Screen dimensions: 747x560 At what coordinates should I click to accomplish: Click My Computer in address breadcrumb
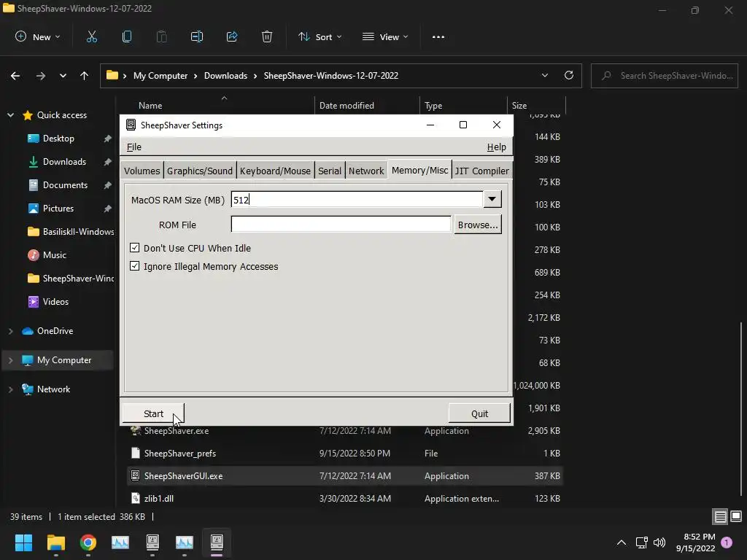coord(160,76)
